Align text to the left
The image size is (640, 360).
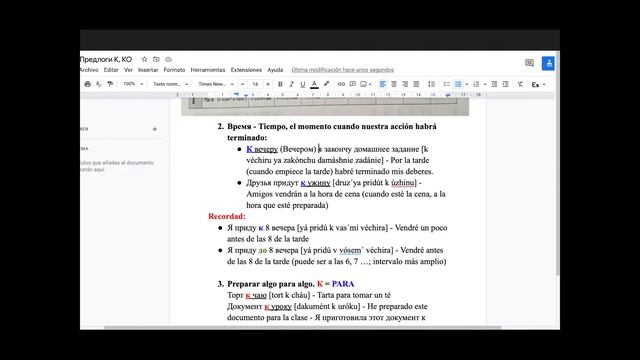coord(382,84)
